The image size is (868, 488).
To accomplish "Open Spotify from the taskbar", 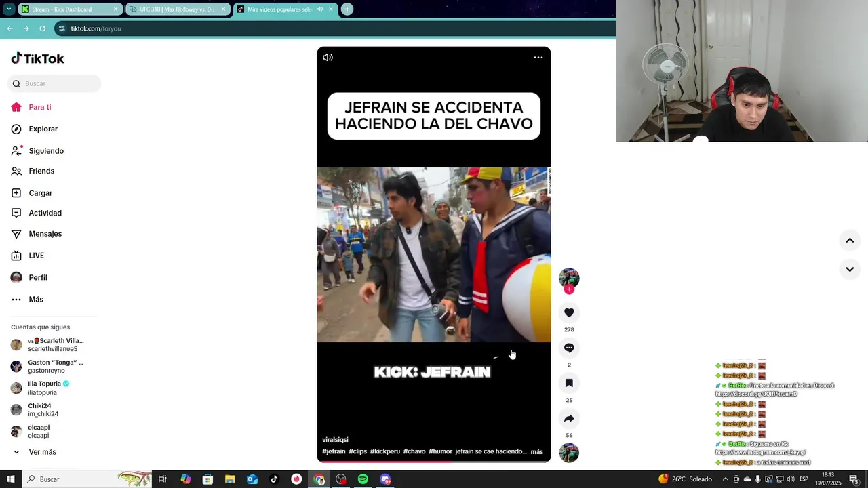I will click(363, 479).
